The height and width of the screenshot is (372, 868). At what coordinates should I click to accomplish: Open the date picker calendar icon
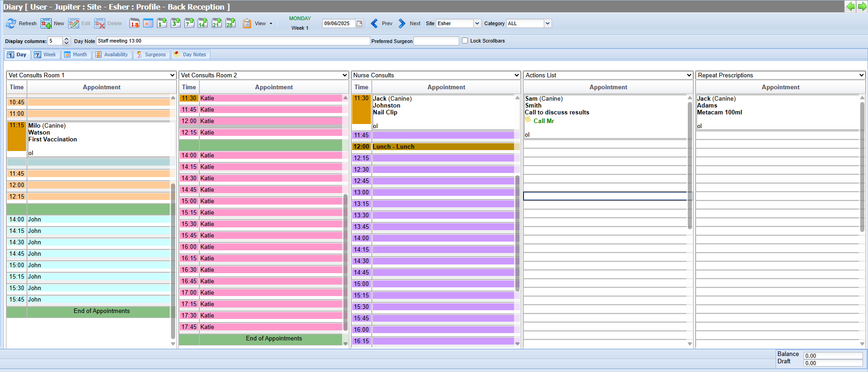pyautogui.click(x=359, y=23)
